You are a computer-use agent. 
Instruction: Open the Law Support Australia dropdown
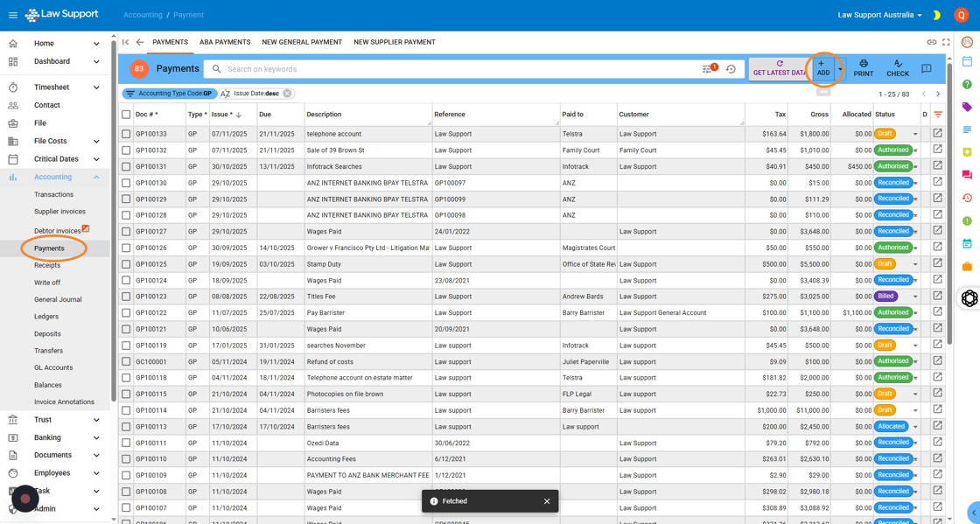pos(879,15)
